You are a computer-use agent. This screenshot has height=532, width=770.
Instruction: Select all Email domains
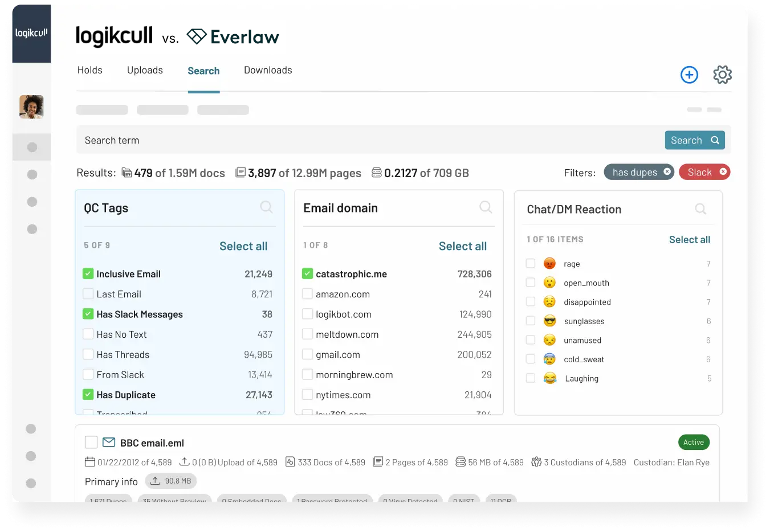(x=463, y=246)
